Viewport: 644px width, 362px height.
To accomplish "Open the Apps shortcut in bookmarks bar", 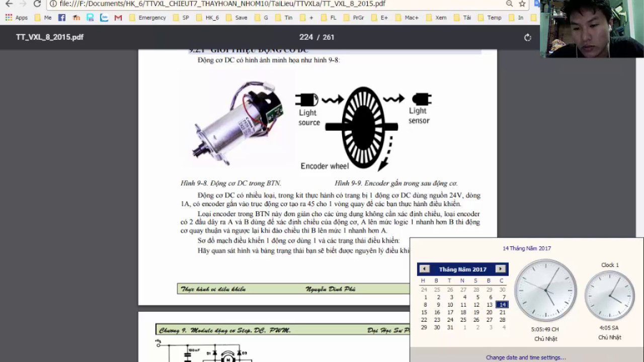I will pyautogui.click(x=16, y=18).
